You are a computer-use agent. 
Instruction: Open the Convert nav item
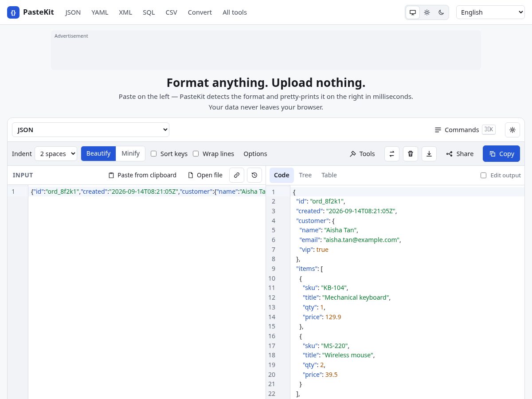(x=200, y=12)
